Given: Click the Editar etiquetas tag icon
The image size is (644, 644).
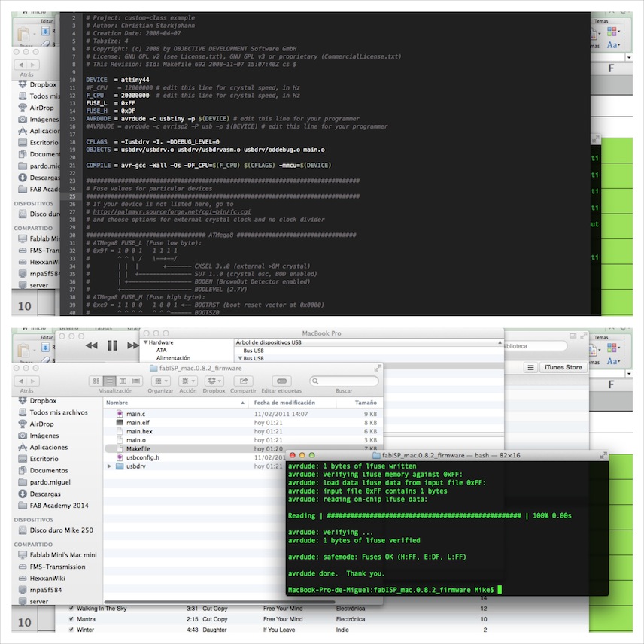Looking at the screenshot, I should [x=281, y=381].
